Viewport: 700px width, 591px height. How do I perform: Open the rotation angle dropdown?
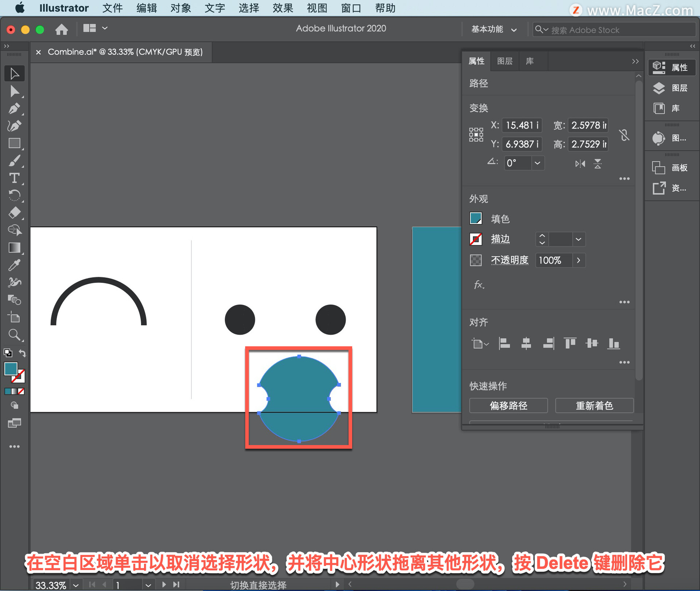coord(537,163)
